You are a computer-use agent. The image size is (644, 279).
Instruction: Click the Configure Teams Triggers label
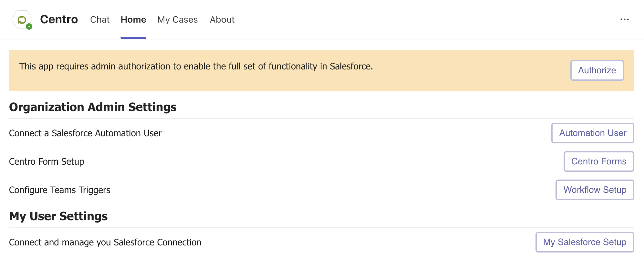click(x=60, y=190)
